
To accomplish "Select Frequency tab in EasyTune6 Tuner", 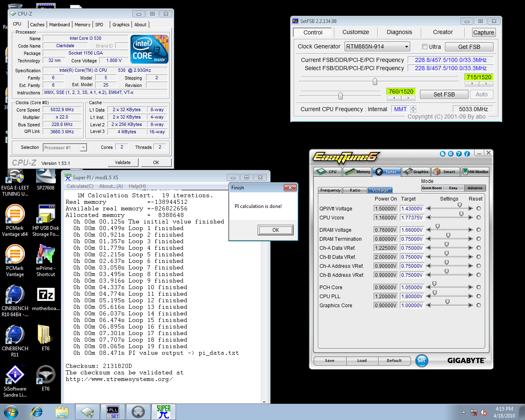I will tap(330, 190).
